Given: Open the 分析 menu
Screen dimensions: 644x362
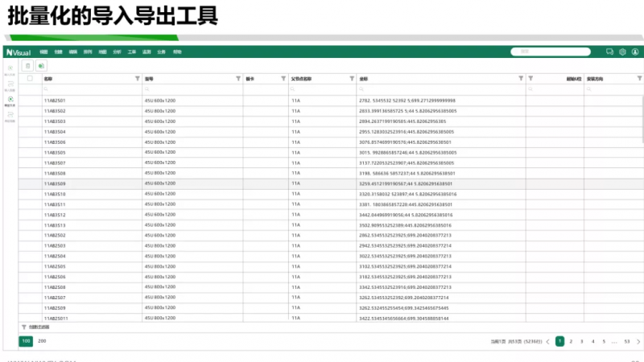Looking at the screenshot, I should pyautogui.click(x=117, y=51).
